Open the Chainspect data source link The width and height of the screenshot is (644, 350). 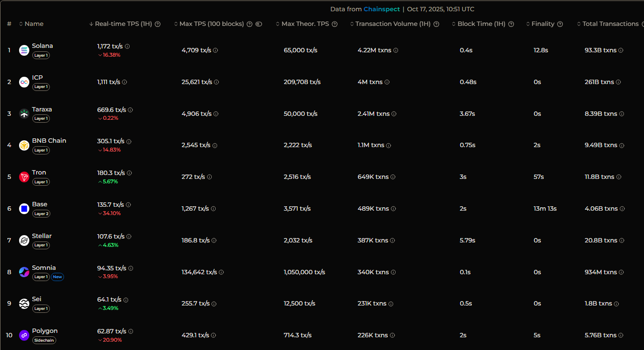381,9
